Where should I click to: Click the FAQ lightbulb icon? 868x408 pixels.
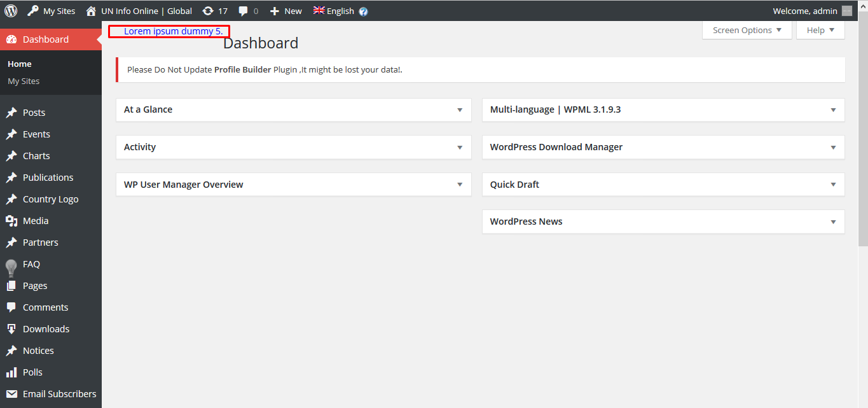click(x=11, y=267)
